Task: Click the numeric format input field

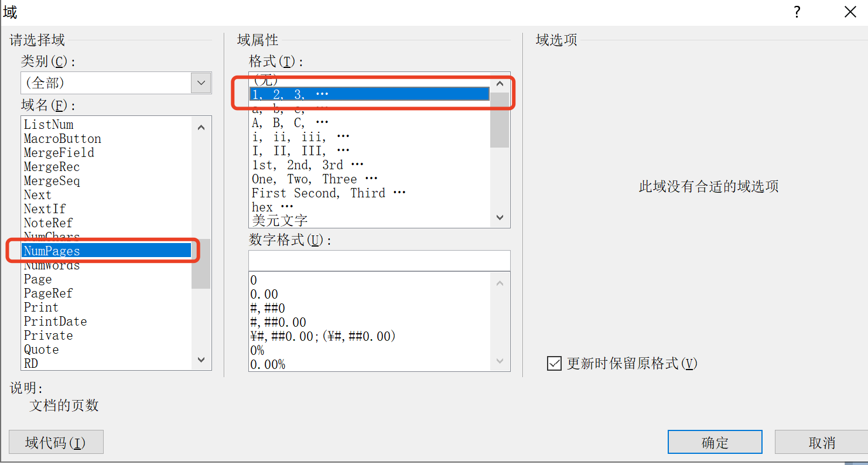Action: [379, 261]
